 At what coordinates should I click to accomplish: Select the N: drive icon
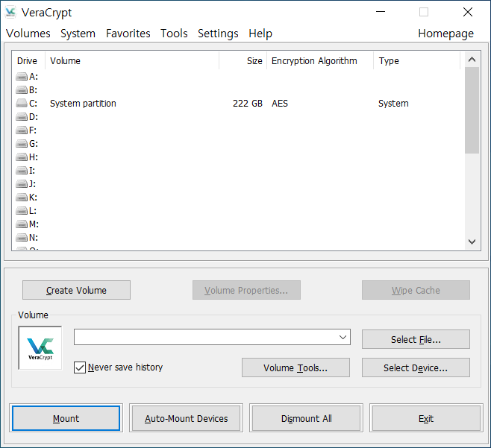[22, 238]
